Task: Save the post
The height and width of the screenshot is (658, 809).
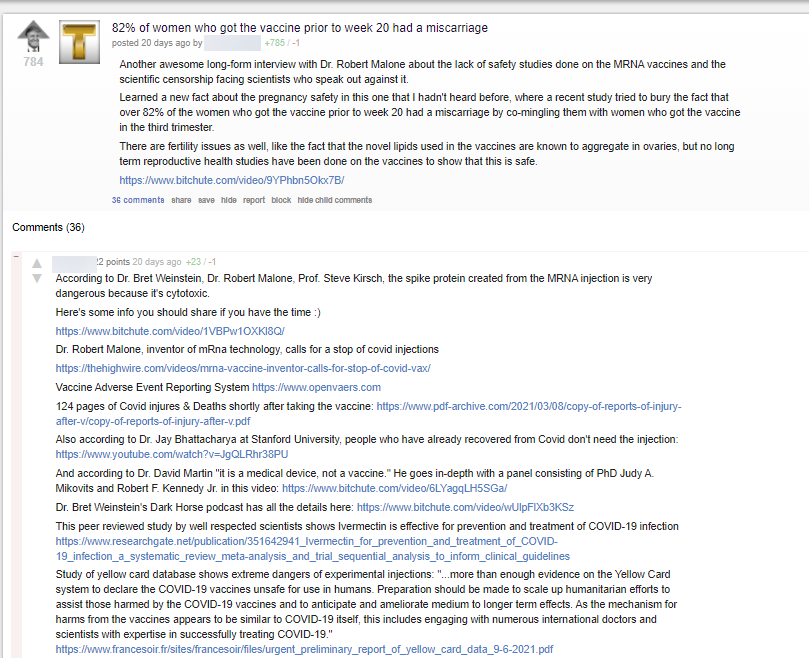Action: (x=206, y=200)
